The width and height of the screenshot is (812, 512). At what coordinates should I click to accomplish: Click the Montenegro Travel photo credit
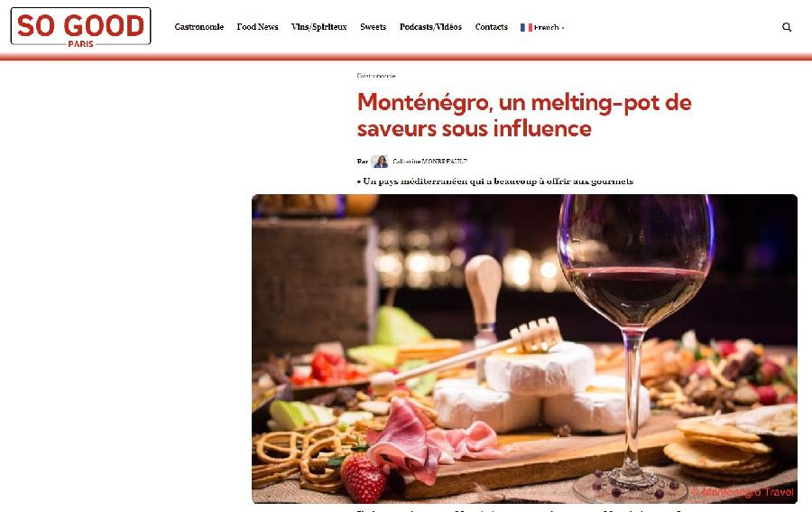(x=743, y=492)
